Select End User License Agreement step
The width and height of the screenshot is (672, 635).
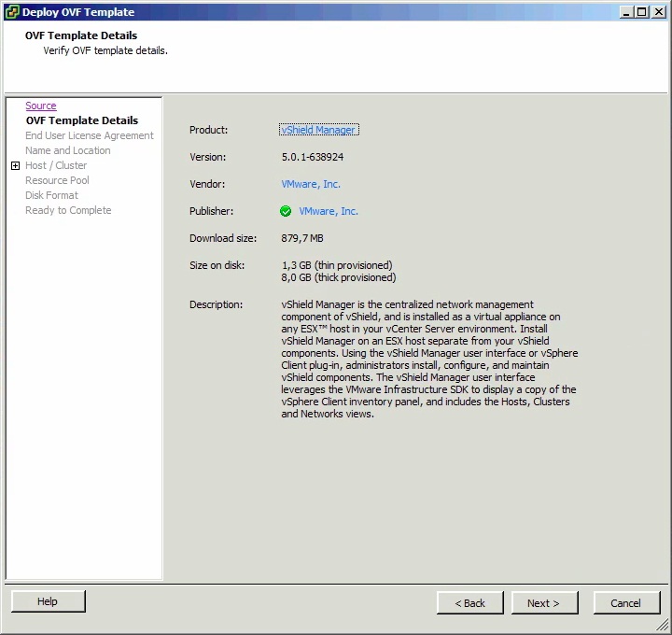click(90, 135)
